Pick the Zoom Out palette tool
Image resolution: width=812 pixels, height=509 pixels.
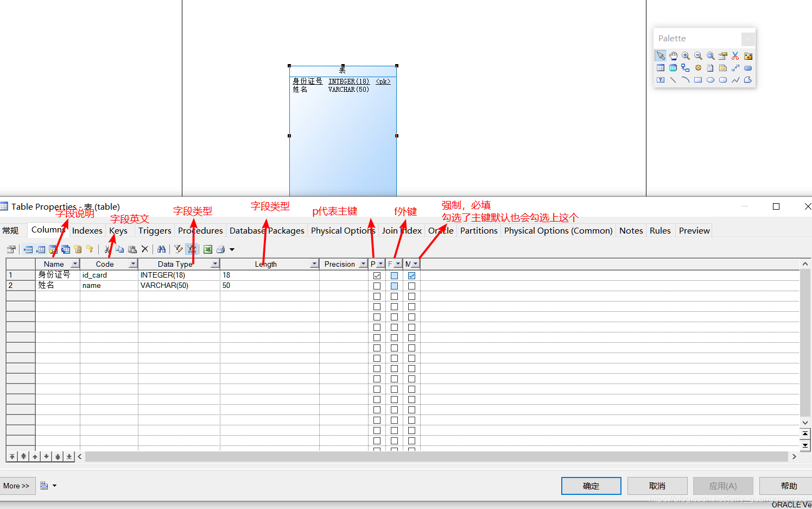698,55
